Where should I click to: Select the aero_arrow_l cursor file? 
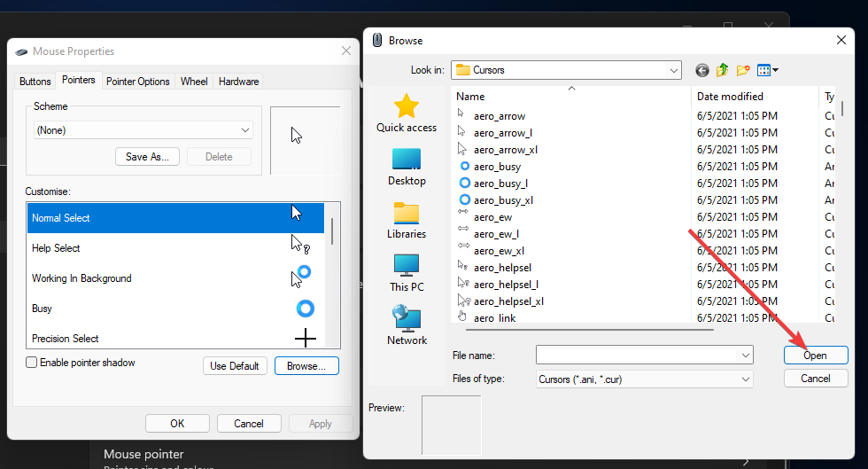point(503,133)
